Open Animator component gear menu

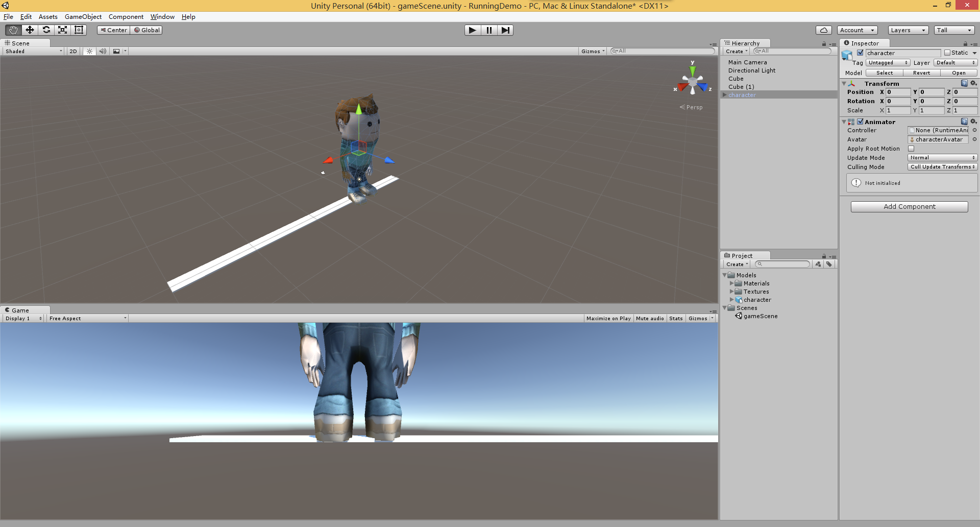(973, 122)
